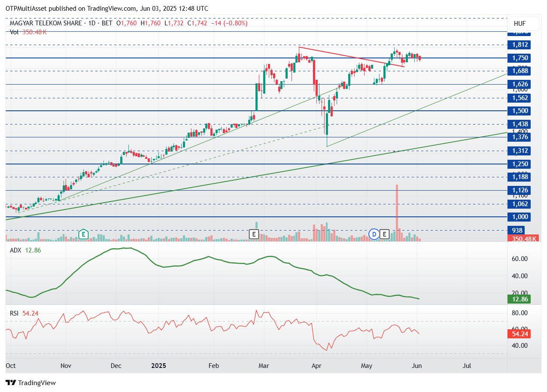Click the 12.86 value in the ADX legend
Screen dimensions: 547x392
point(33,250)
